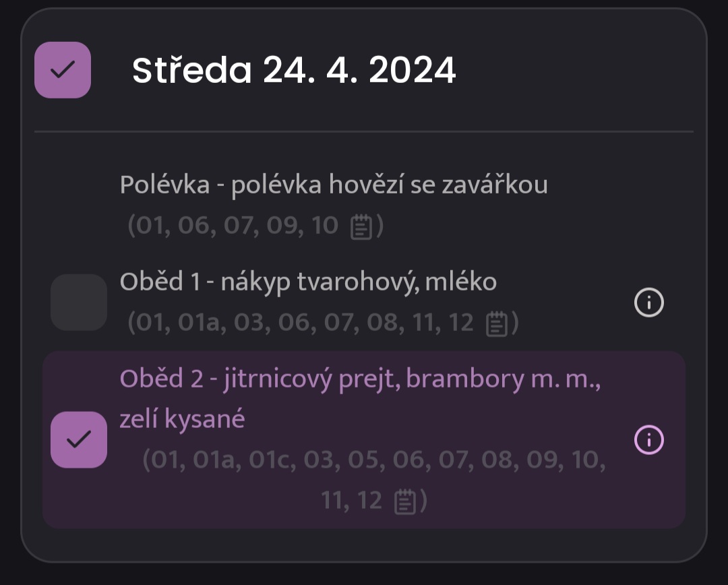Click soup allergen list 01, 06, 07, 09, 10
Screen dimensions: 728x585
pos(233,226)
